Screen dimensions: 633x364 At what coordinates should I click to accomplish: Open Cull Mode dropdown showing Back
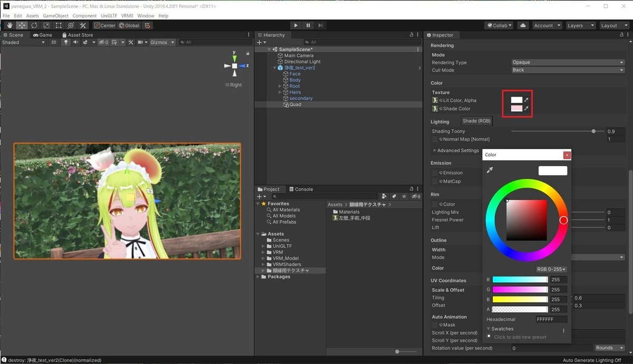point(568,70)
